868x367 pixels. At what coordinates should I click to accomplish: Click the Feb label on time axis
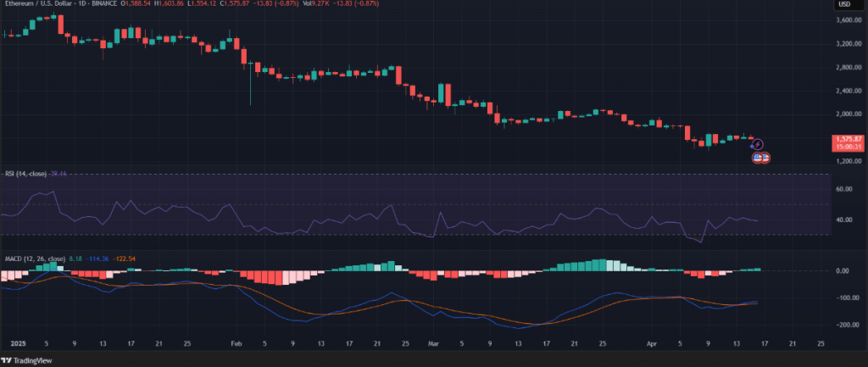(236, 345)
